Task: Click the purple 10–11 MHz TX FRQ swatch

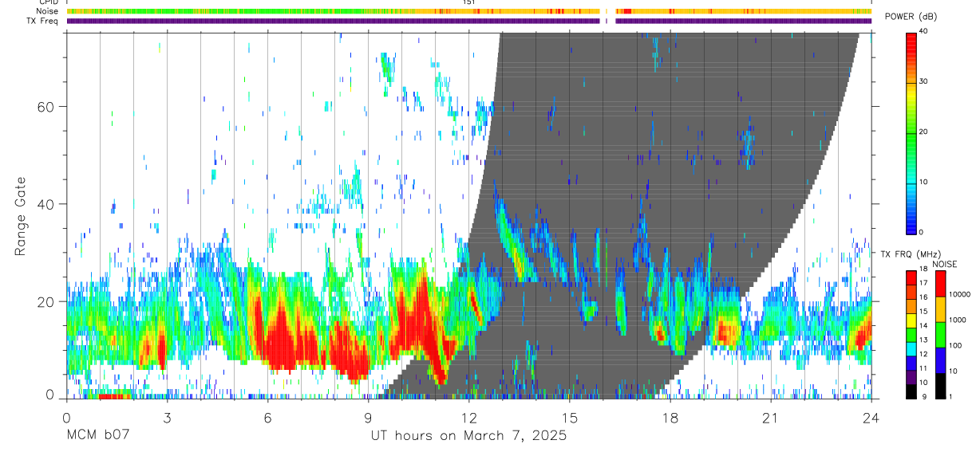Action: pyautogui.click(x=911, y=377)
